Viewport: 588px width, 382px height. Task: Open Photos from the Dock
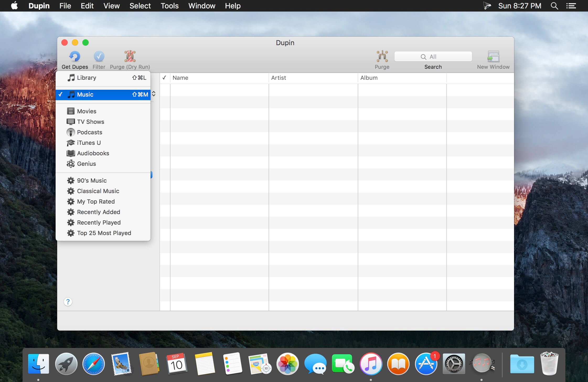pyautogui.click(x=288, y=364)
